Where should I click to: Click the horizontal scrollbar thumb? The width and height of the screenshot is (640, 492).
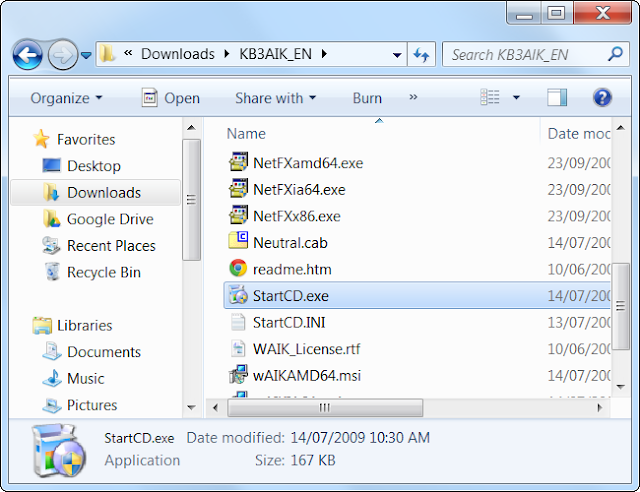[325, 407]
